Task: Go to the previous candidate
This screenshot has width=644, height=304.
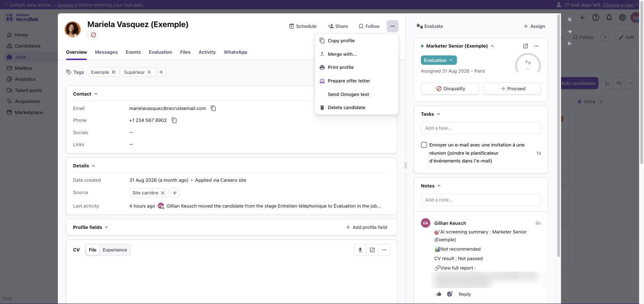Action: 570,43
